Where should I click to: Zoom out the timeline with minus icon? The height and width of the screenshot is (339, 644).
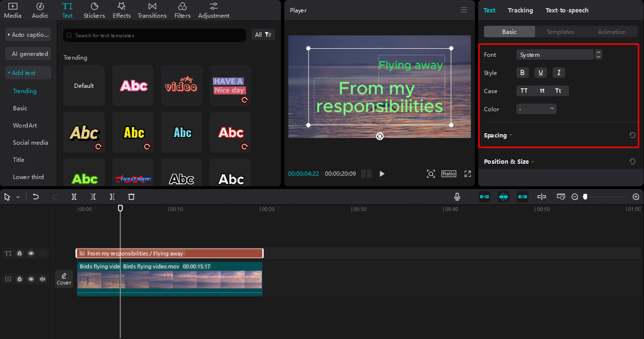[x=575, y=197]
